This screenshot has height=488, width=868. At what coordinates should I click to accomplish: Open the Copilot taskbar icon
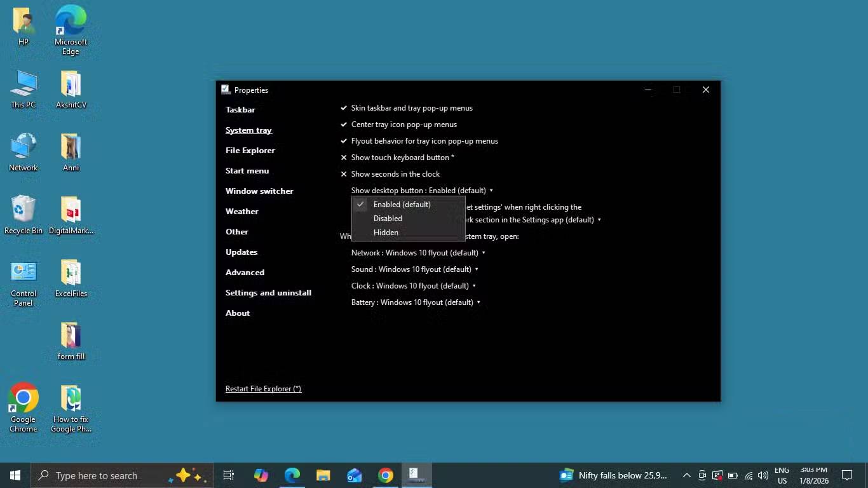[x=261, y=475]
